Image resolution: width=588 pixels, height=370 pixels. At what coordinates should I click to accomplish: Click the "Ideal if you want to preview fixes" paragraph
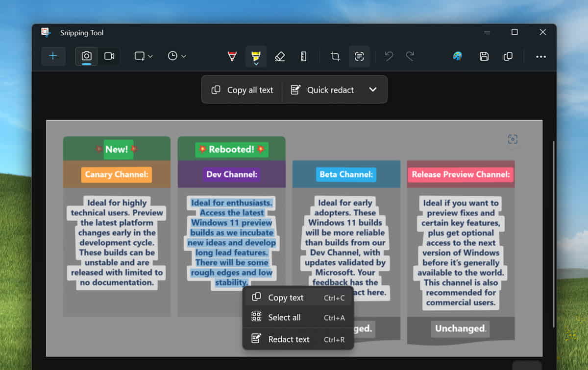[461, 253]
